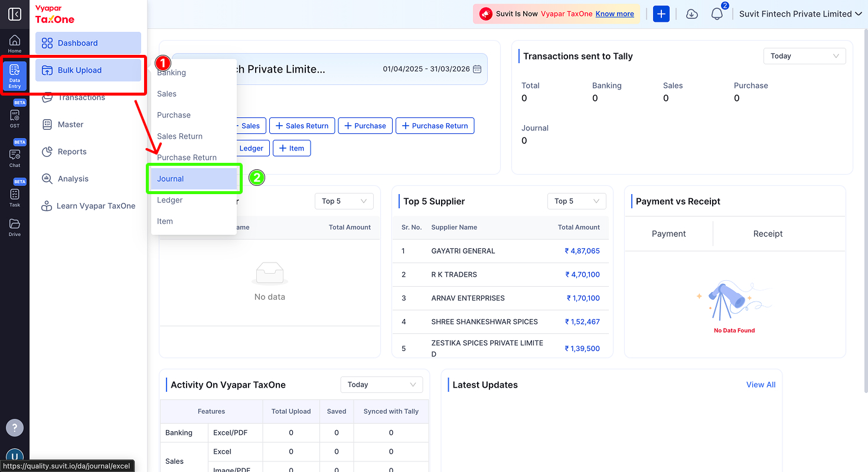Choose Sales from the Bulk Upload submenu
Screen dimensions: 868x472
tap(194, 94)
